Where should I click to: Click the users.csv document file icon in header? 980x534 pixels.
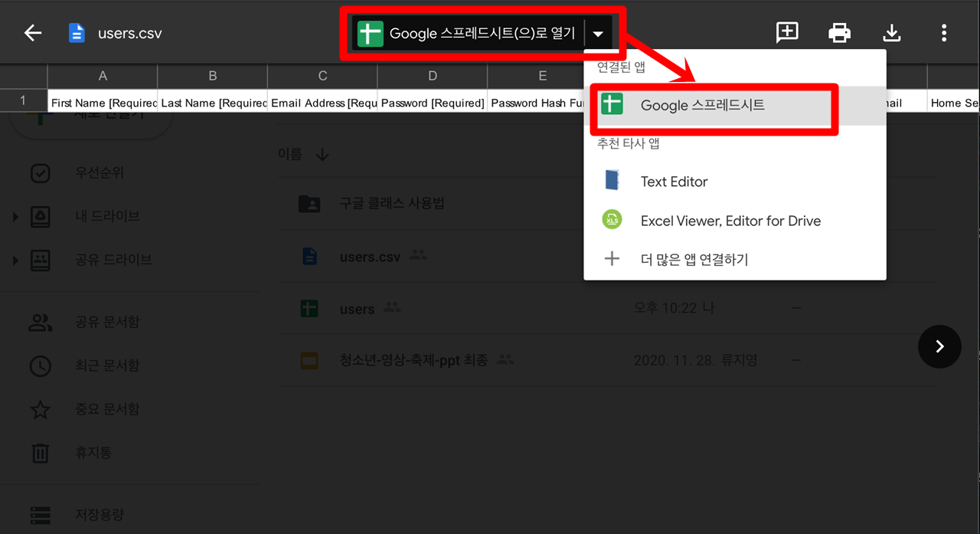tap(77, 33)
